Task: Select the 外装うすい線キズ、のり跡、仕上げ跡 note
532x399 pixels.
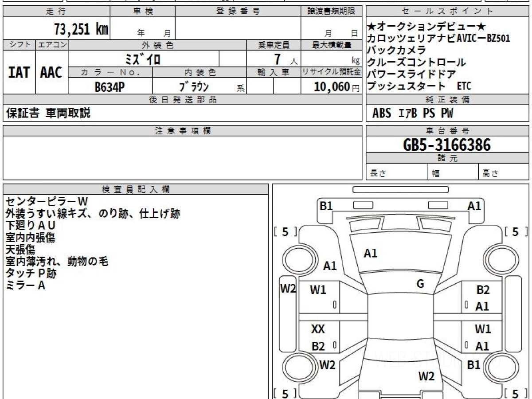Action: [93, 214]
